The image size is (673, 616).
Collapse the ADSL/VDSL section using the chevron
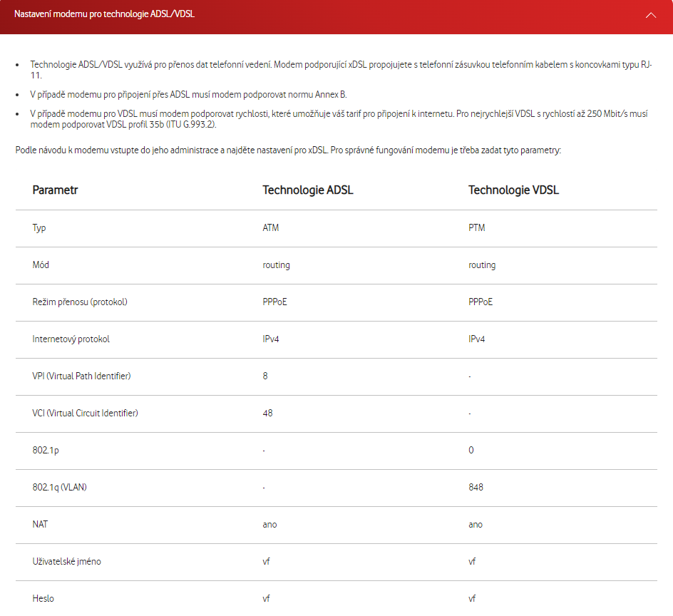650,15
